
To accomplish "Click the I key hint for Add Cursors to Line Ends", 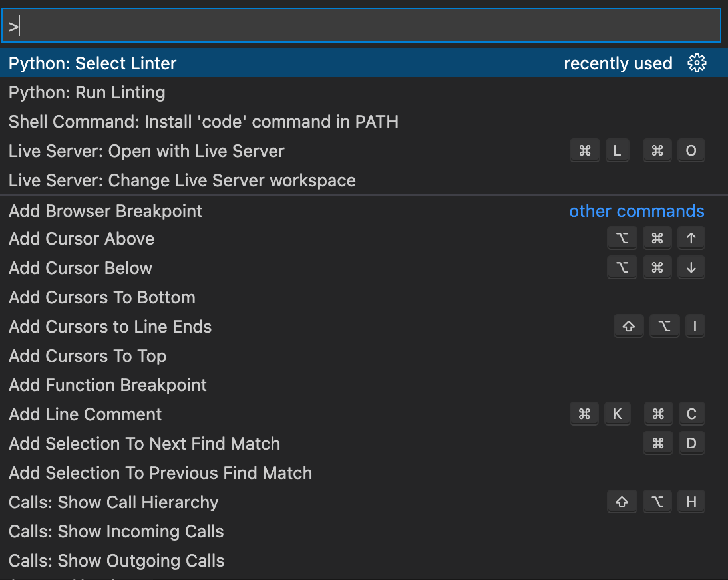I will pyautogui.click(x=695, y=326).
